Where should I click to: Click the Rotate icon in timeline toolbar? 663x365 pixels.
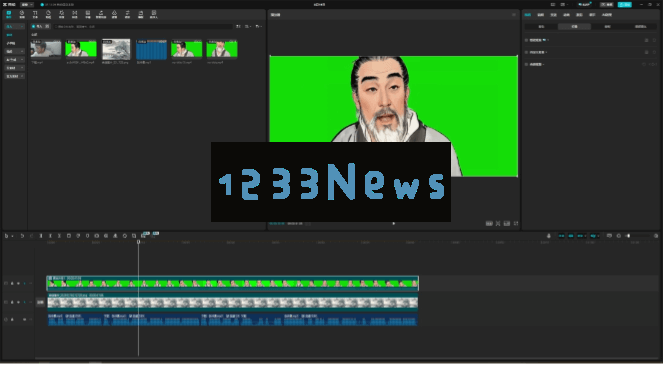pos(125,236)
